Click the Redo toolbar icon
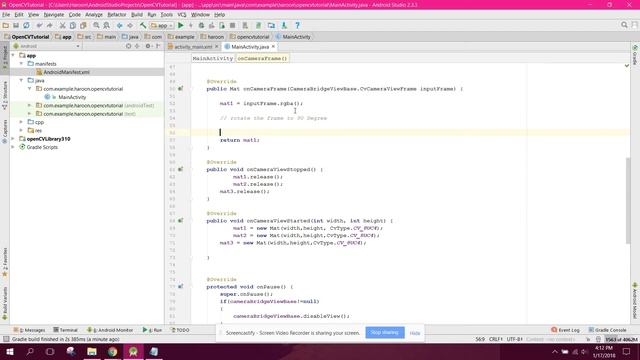Image resolution: width=640 pixels, height=360 pixels. [49, 25]
